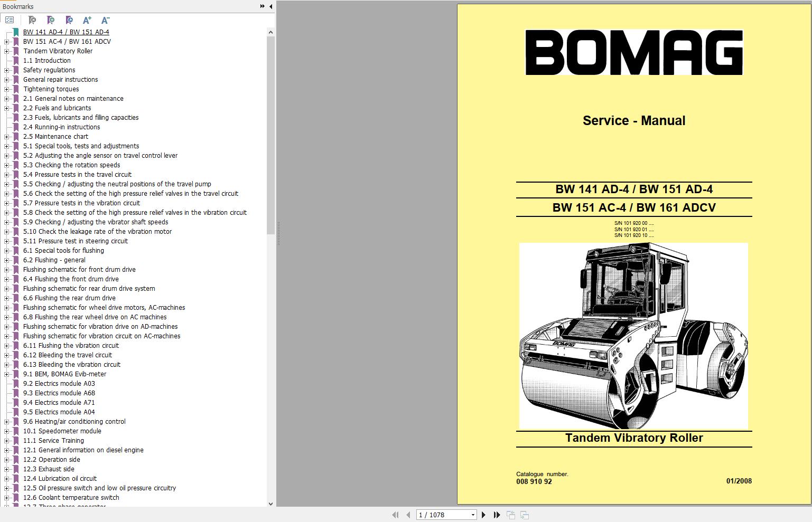Open 6.12 Bleeding the travel circuit
The image size is (812, 522).
(68, 355)
